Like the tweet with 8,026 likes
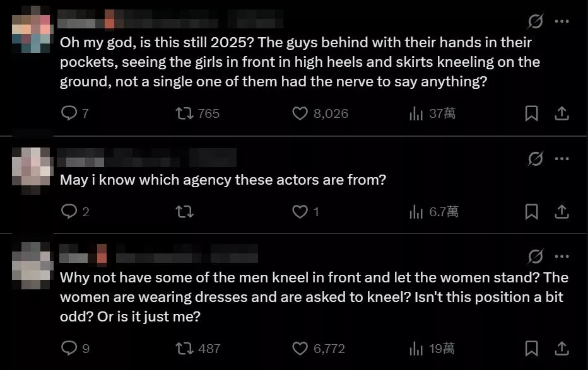This screenshot has height=370, width=588. [320, 113]
